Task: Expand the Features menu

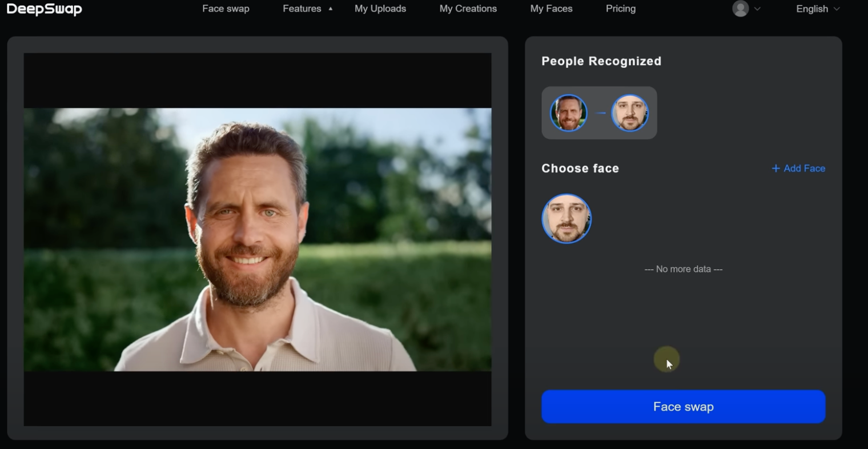Action: point(302,9)
